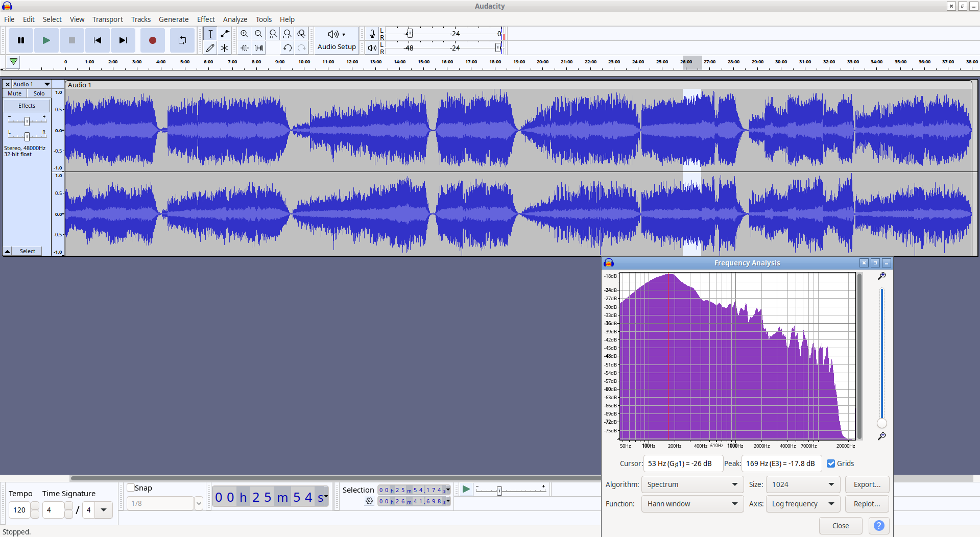Start playback with the green Play button
Image resolution: width=980 pixels, height=537 pixels.
pos(46,40)
